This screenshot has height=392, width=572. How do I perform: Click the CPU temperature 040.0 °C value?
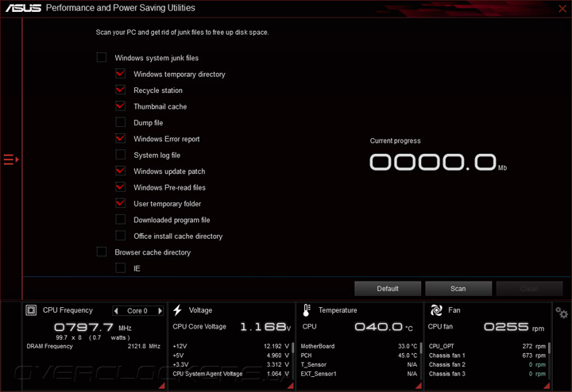pyautogui.click(x=384, y=327)
